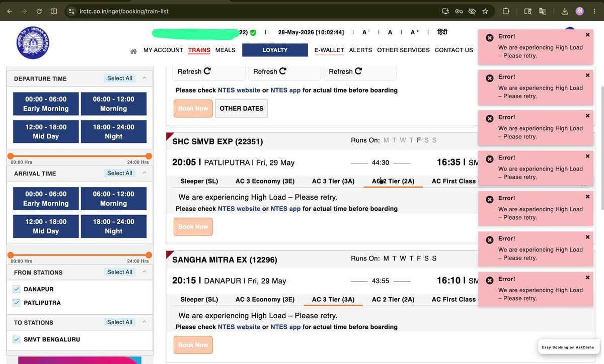
Task: Open the browser profile avatar
Action: point(580,11)
